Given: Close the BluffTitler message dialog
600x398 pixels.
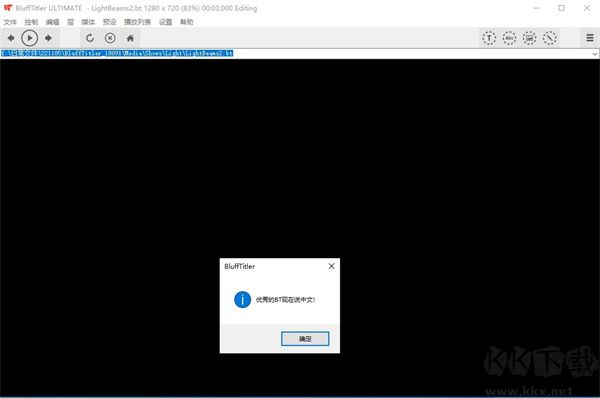Looking at the screenshot, I should (x=331, y=266).
